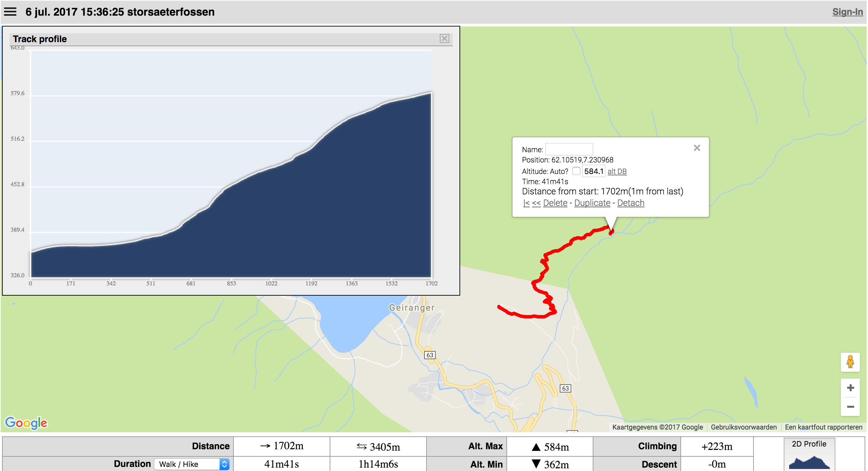Click the Distance row label

(211, 446)
